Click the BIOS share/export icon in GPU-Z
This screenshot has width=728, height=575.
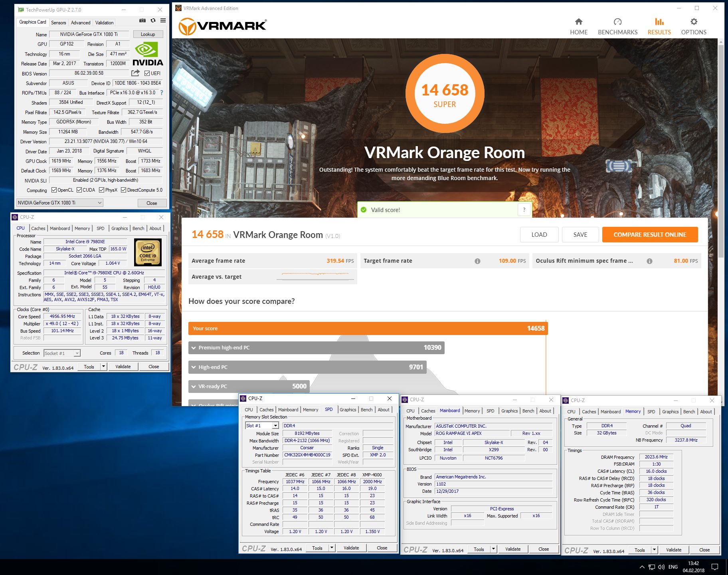[x=135, y=73]
